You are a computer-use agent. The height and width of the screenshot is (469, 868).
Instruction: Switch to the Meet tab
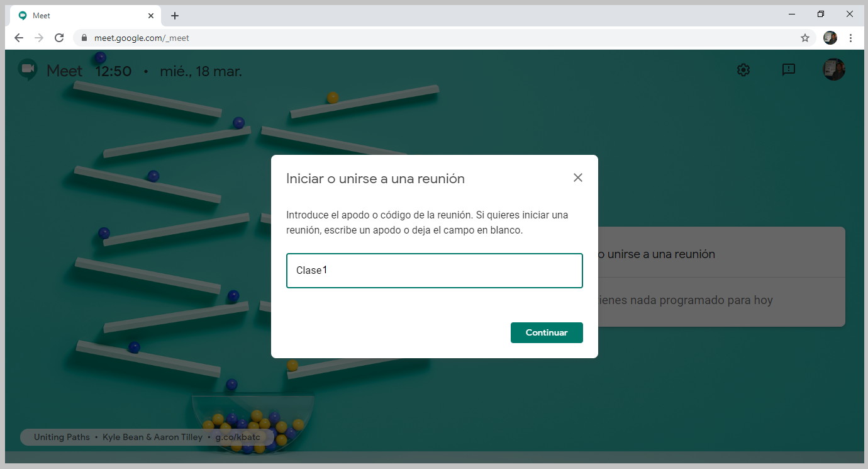click(x=86, y=16)
